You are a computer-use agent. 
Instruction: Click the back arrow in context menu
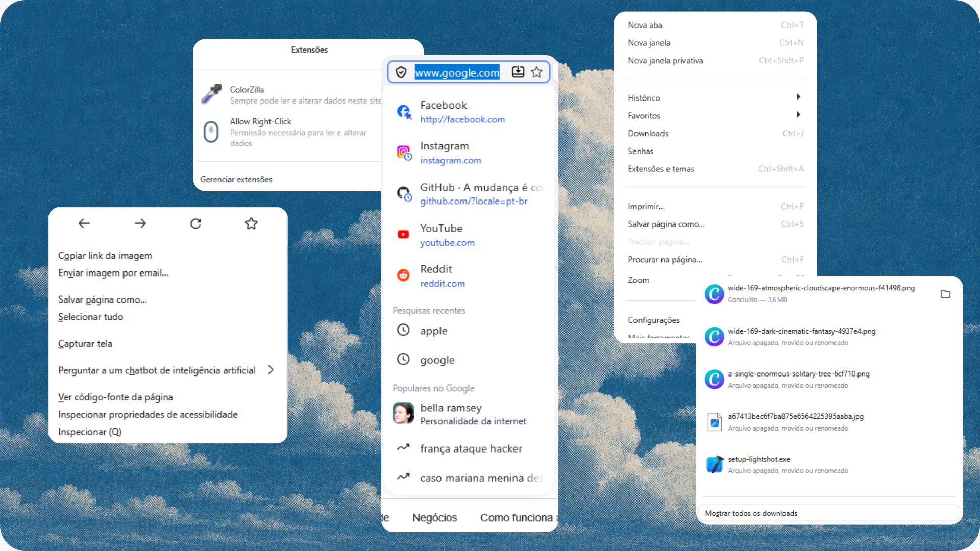(84, 223)
